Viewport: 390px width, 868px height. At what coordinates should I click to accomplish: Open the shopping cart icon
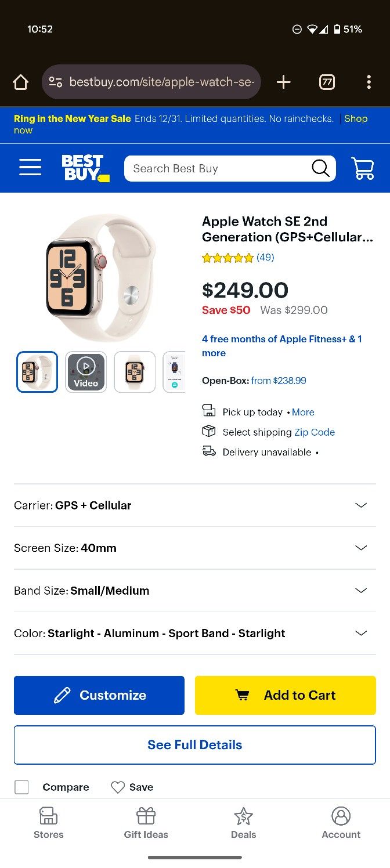click(363, 168)
